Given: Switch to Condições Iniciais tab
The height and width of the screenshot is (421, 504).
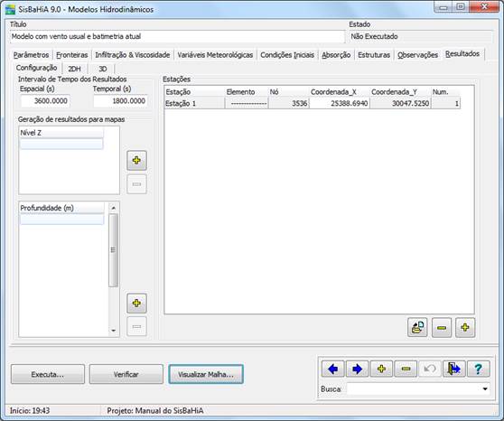Looking at the screenshot, I should coord(287,55).
